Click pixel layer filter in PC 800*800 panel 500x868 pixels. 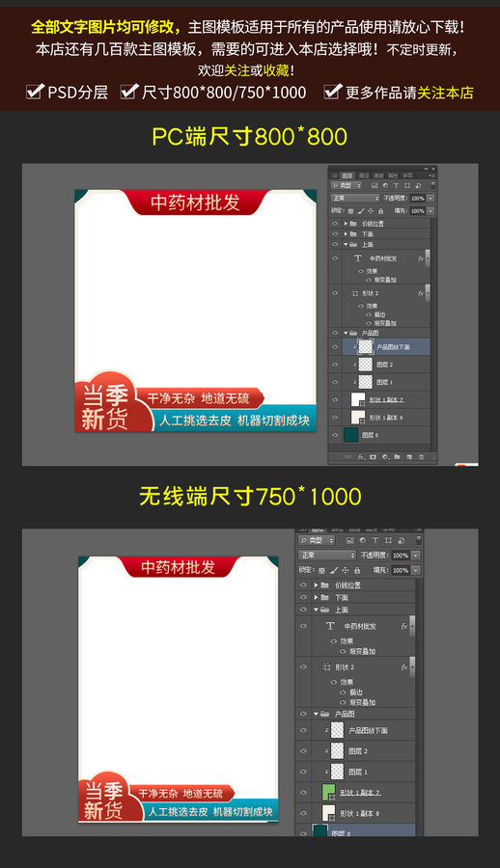(x=375, y=185)
